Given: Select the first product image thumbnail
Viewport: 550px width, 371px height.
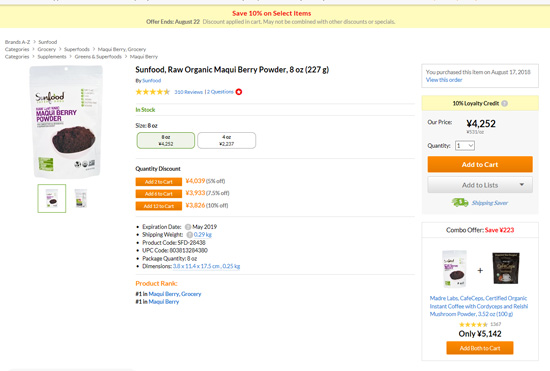Looking at the screenshot, I should pyautogui.click(x=52, y=198).
